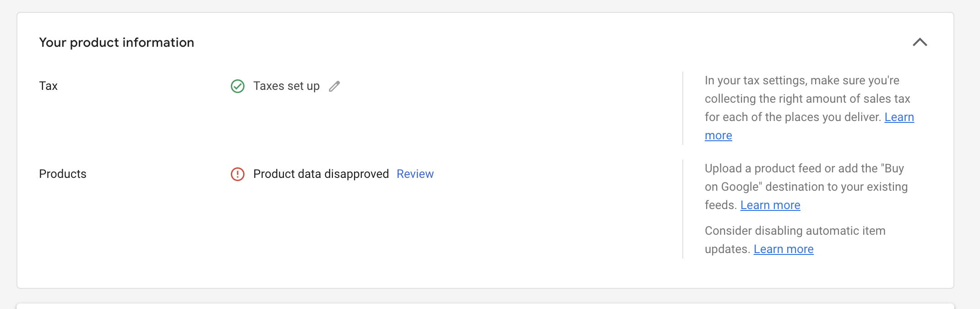Click the Upload a product feed help text

[806, 187]
